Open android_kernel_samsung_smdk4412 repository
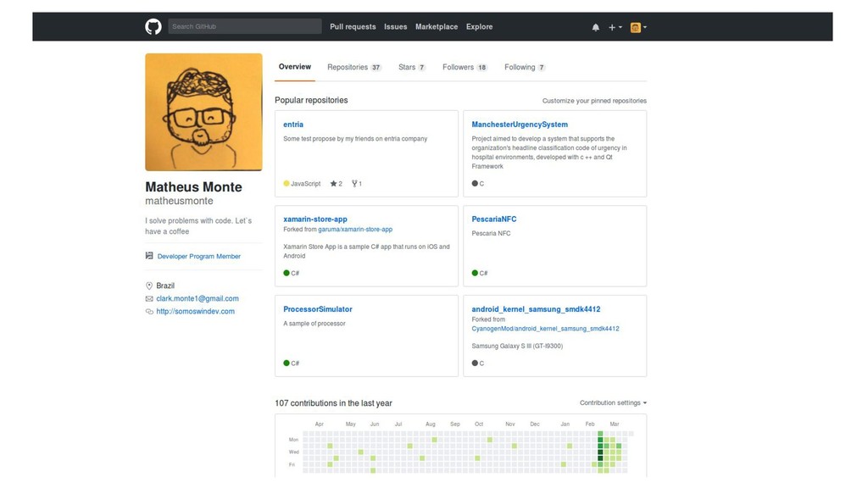 [536, 309]
